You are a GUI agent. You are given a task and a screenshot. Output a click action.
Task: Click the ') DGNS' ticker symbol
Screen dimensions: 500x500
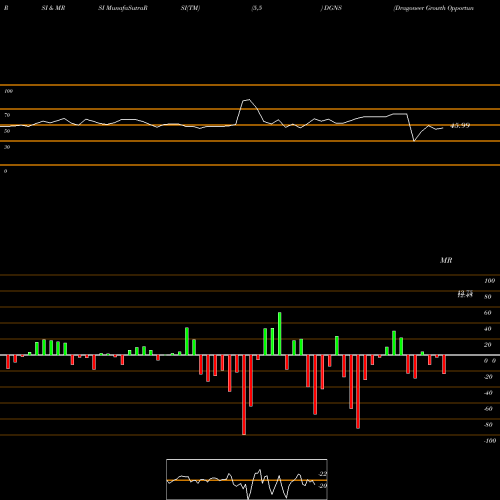[331, 8]
